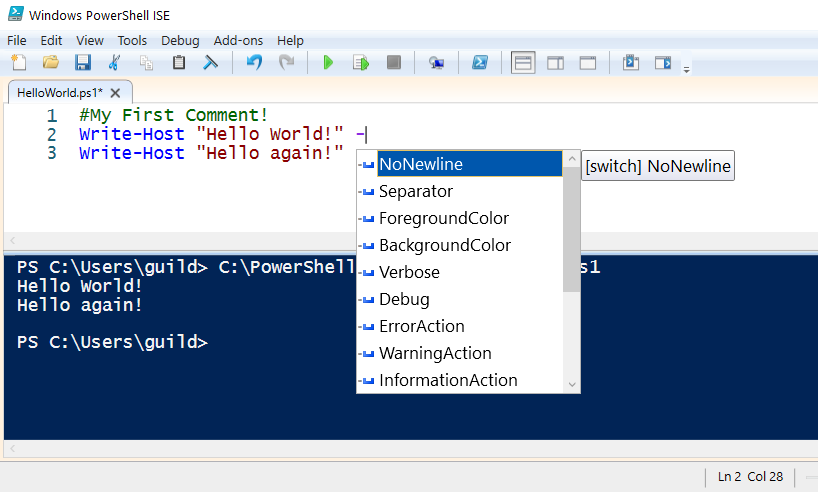Click line 1 comment in script editor
The height and width of the screenshot is (492, 818).
174,115
